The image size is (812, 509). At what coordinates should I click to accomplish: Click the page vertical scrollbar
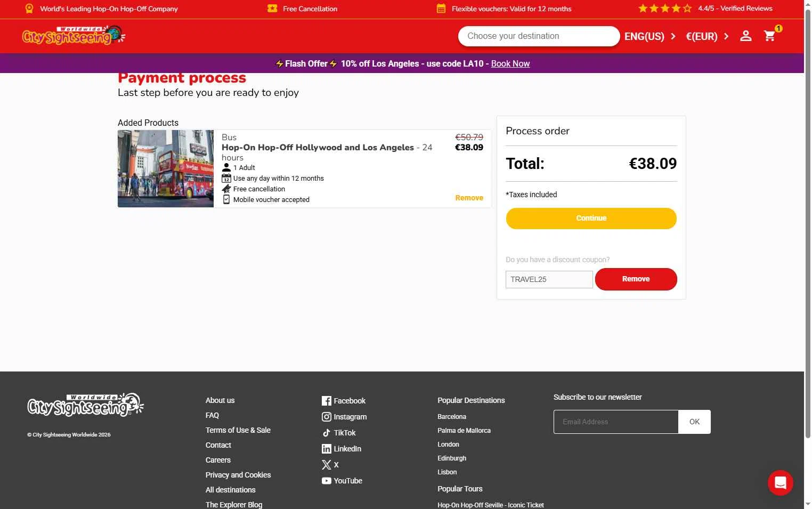808,224
